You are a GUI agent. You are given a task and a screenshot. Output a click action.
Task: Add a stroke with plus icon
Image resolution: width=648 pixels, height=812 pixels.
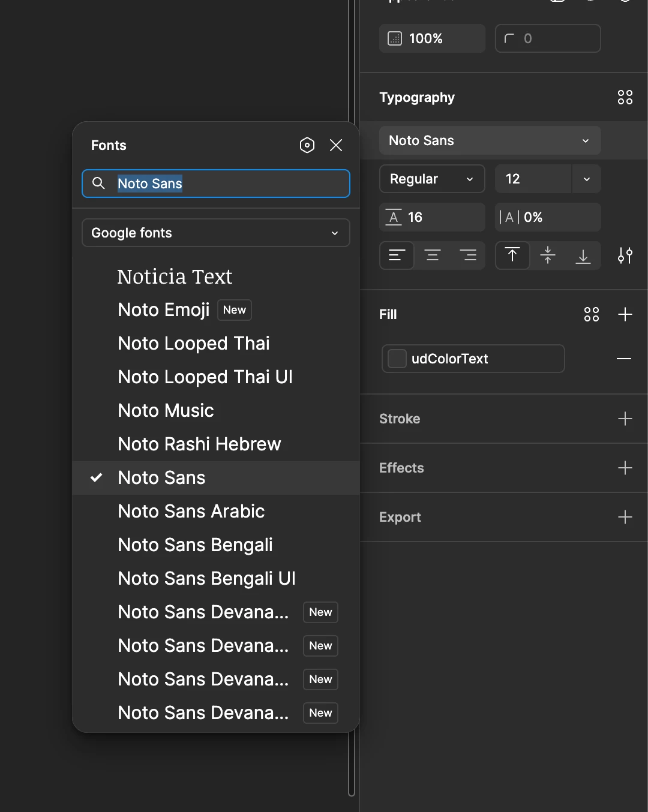point(625,419)
